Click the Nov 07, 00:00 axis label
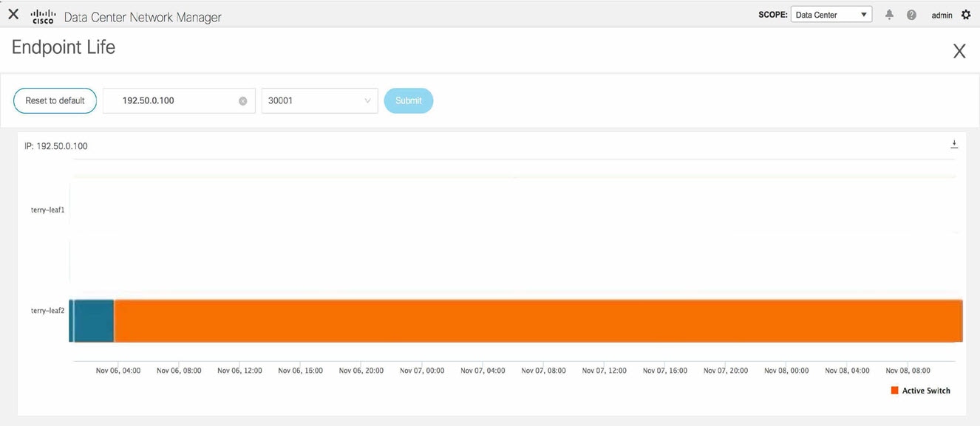The image size is (980, 426). click(422, 371)
